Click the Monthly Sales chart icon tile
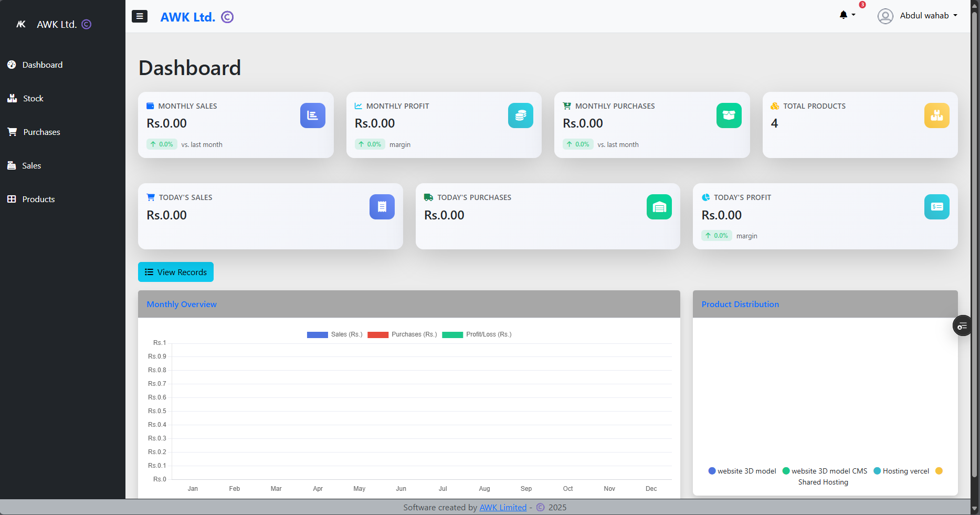This screenshot has height=515, width=980. (313, 115)
